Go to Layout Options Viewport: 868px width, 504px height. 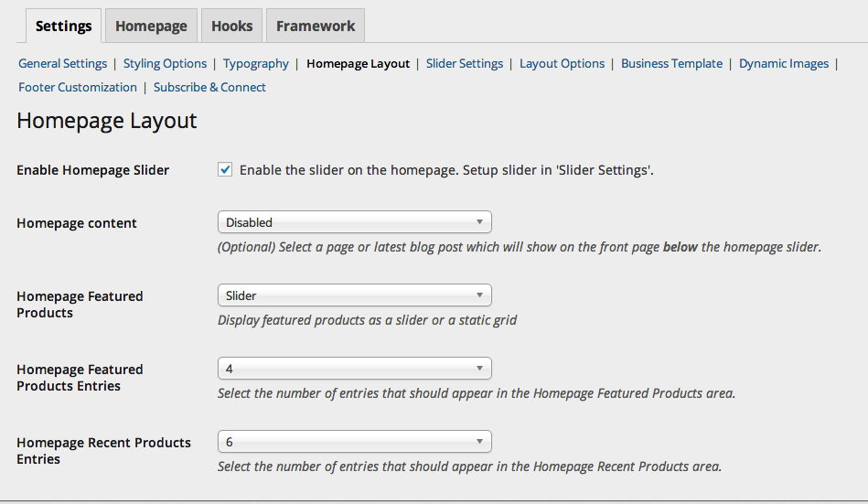562,63
